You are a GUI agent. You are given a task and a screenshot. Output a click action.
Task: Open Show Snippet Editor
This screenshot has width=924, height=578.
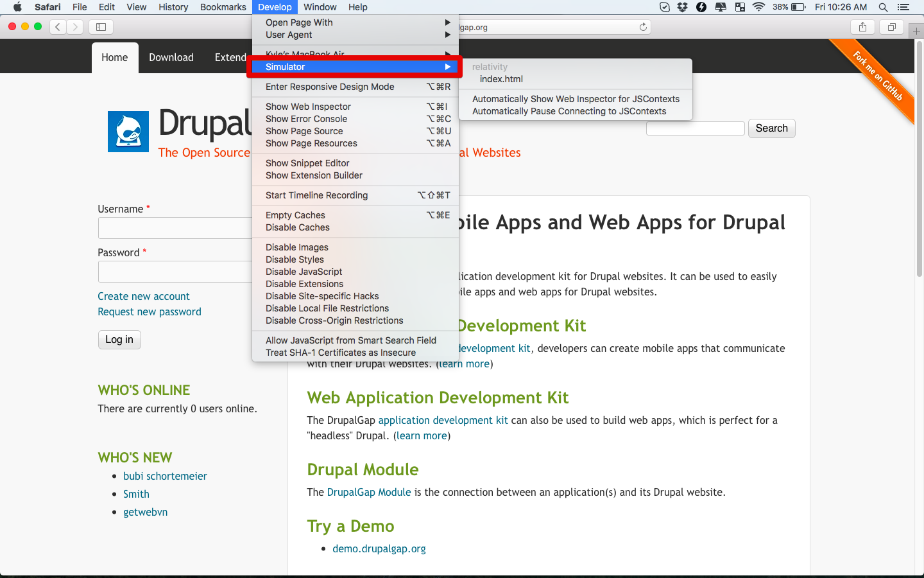point(355,163)
